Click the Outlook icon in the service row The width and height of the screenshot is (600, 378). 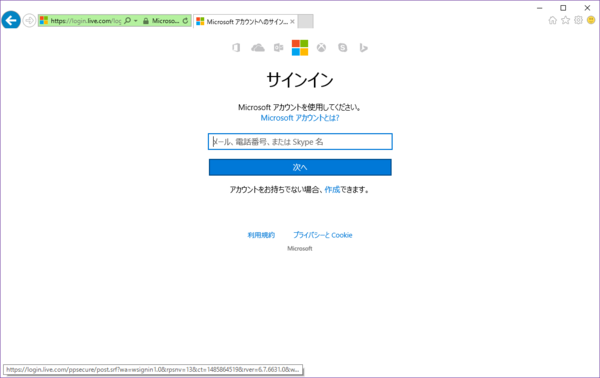click(279, 47)
